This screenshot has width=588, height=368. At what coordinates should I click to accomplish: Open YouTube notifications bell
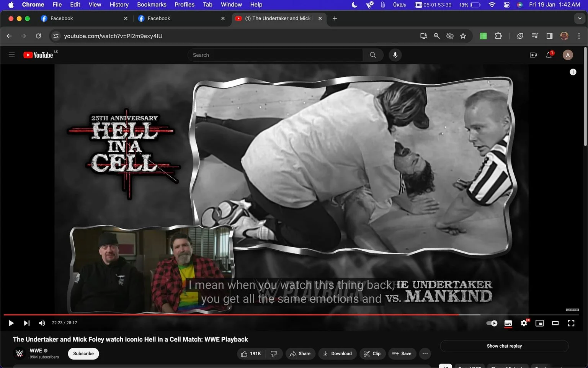tap(549, 55)
